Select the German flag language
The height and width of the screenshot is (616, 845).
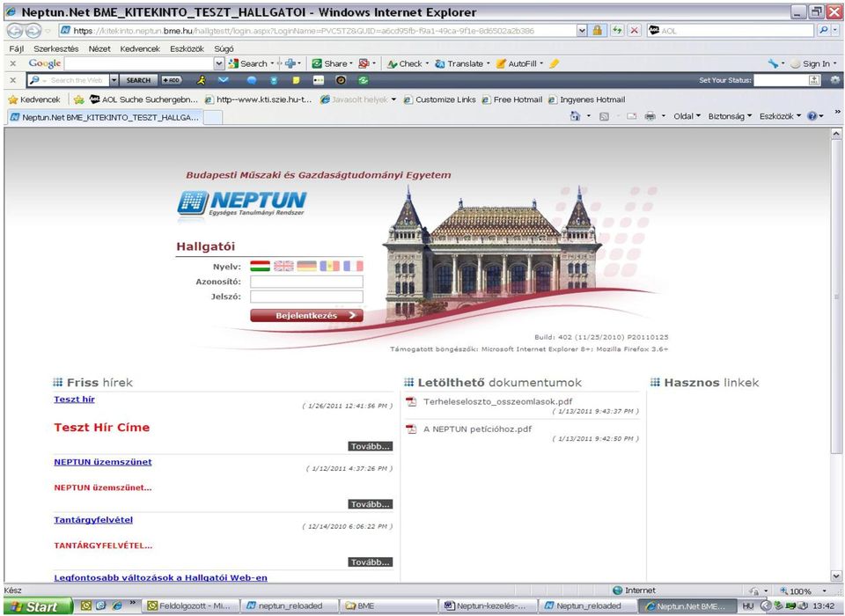[306, 266]
